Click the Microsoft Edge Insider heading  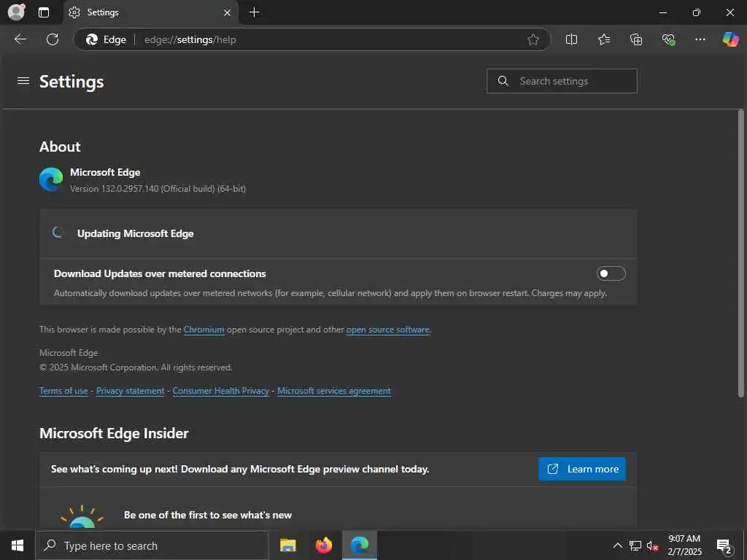114,433
